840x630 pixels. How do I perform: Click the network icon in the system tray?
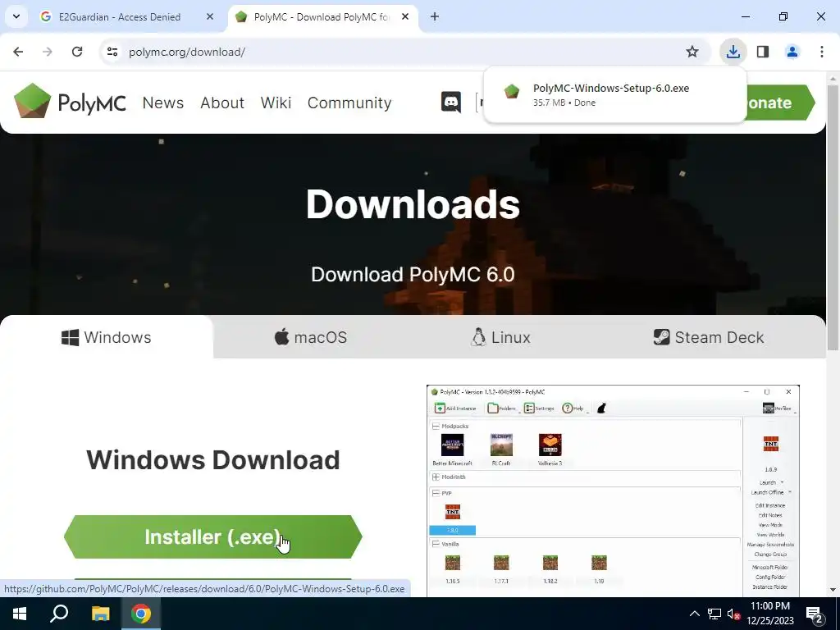(x=714, y=614)
